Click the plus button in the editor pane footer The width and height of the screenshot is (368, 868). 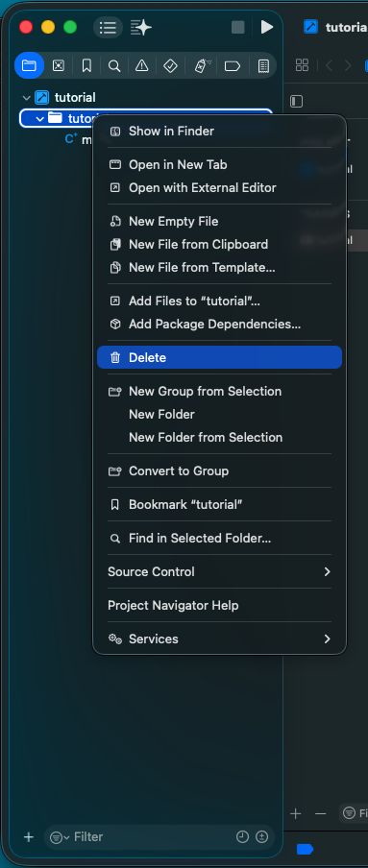click(296, 813)
